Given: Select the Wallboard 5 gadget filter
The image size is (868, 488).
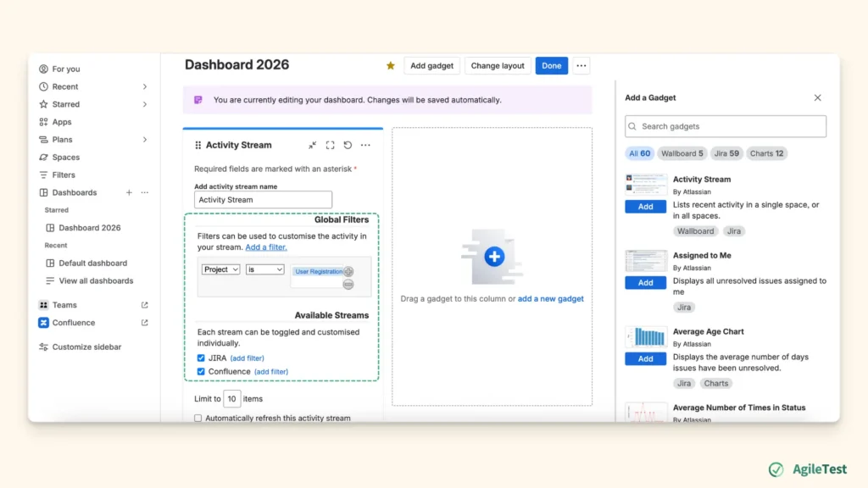Looking at the screenshot, I should (x=682, y=153).
